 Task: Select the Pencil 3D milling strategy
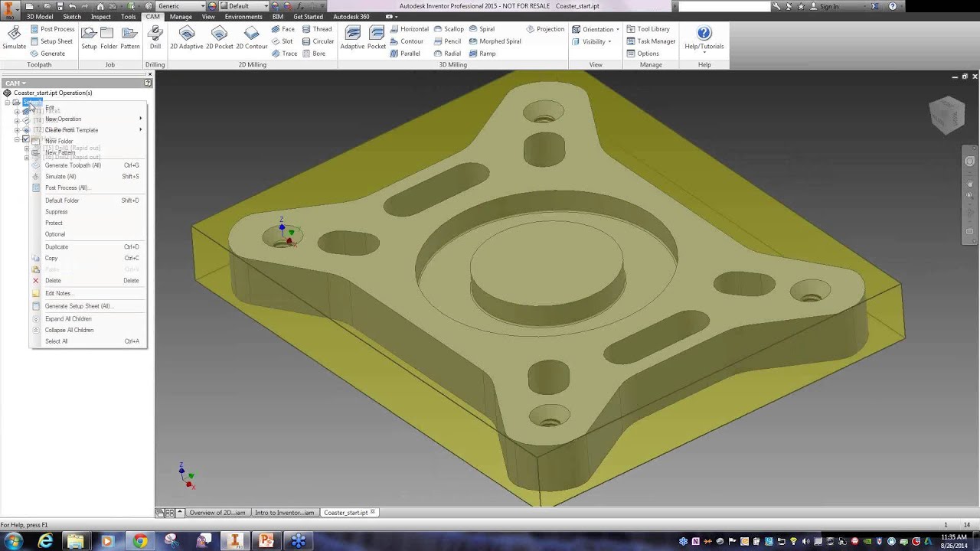(447, 41)
